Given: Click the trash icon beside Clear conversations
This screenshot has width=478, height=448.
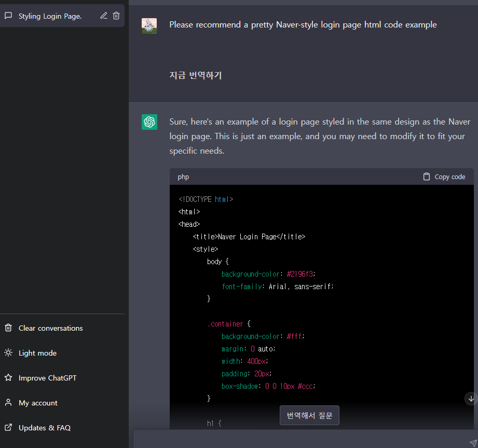Looking at the screenshot, I should click(x=8, y=328).
